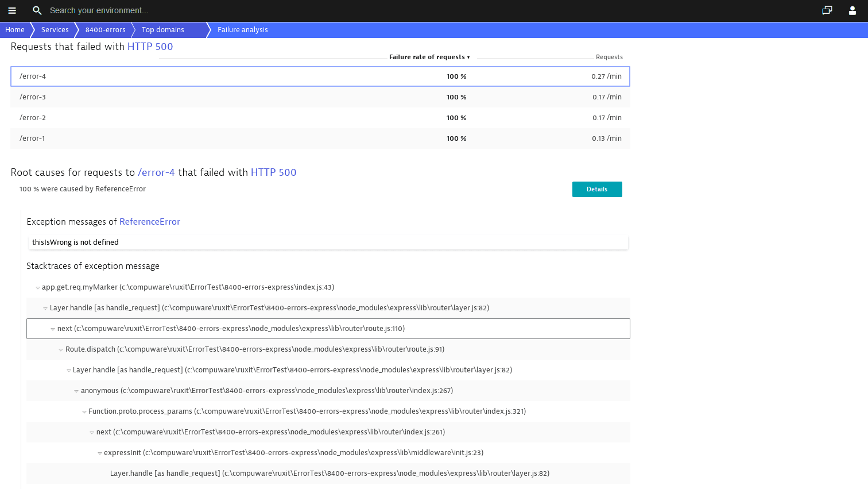Collapse the Route.dispatch route.js:91 frame
Viewport: 868px width, 489px height.
pyautogui.click(x=61, y=350)
